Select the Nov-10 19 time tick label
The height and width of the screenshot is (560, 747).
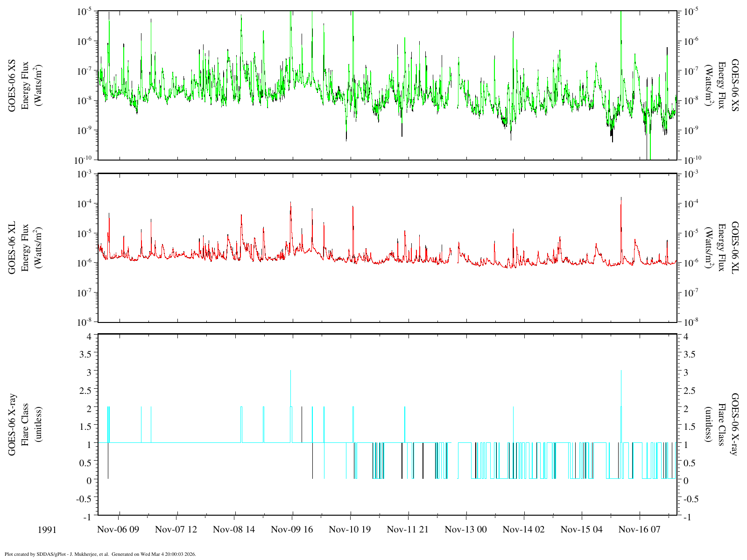pos(350,529)
